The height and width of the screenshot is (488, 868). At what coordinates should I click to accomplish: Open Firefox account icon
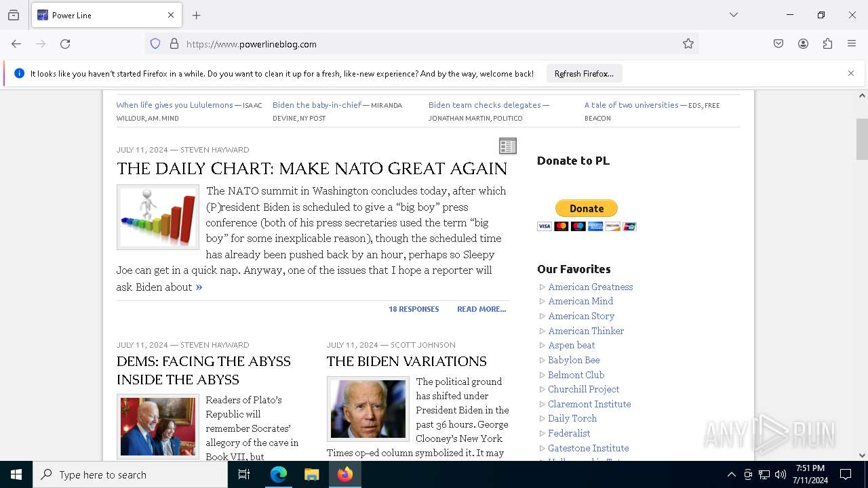(803, 44)
